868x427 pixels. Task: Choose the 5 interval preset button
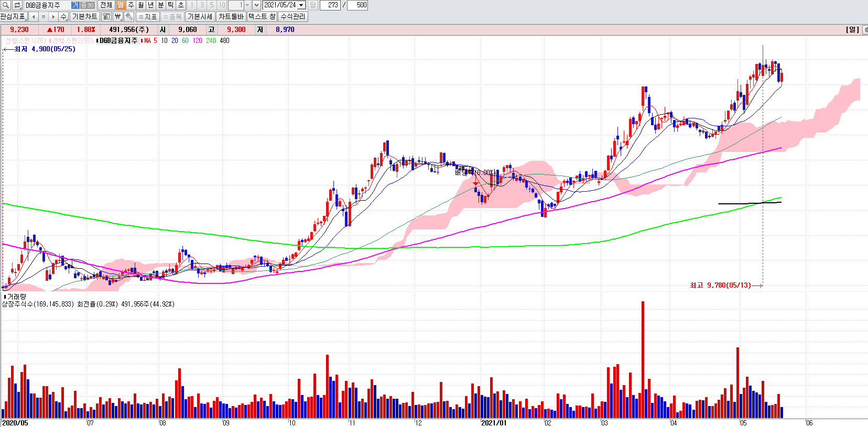click(212, 5)
